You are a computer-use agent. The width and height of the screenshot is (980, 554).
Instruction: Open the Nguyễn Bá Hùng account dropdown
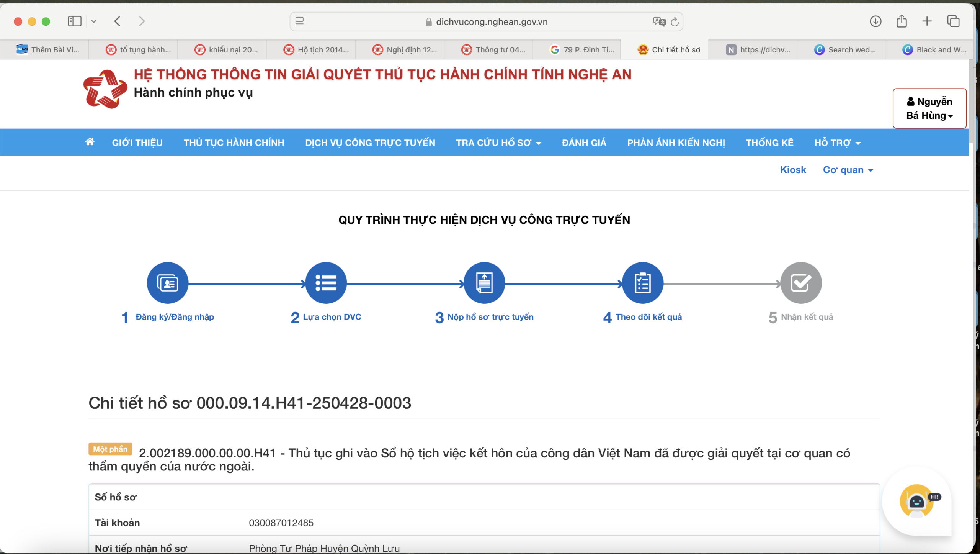click(929, 108)
